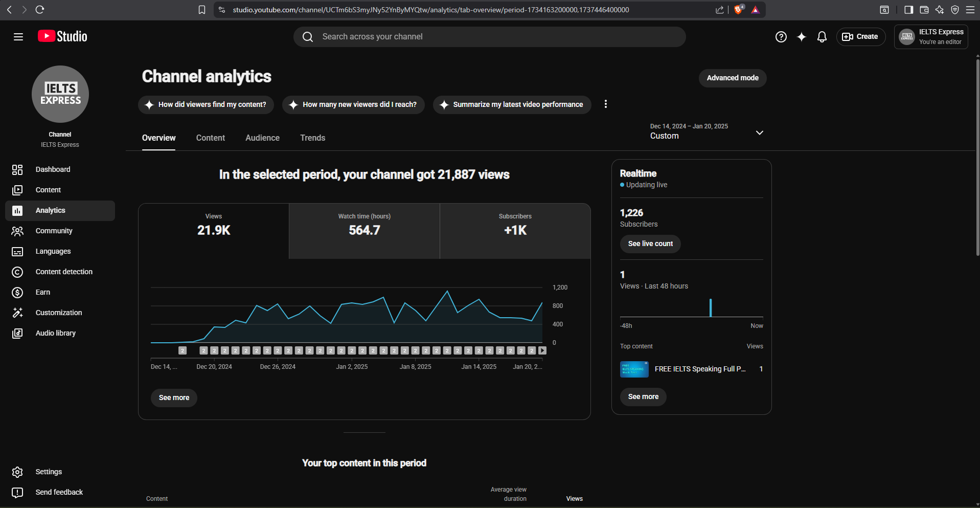Open the FREE IELTS Speaking video thumbnail
The height and width of the screenshot is (508, 980).
pos(634,369)
